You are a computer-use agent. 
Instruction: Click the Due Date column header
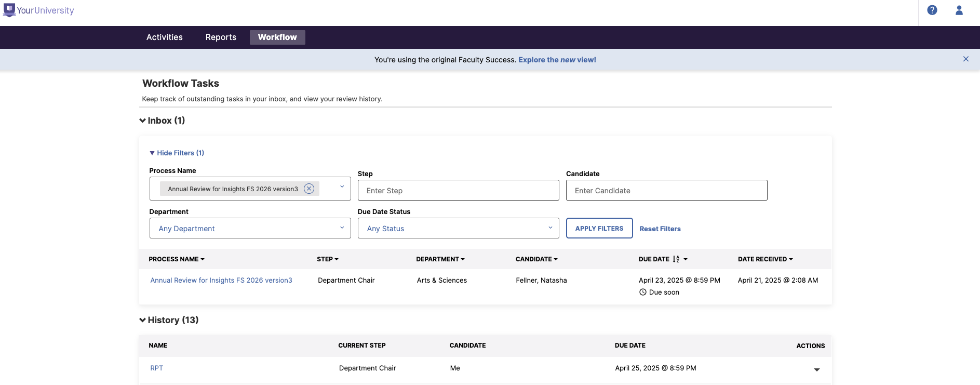663,259
